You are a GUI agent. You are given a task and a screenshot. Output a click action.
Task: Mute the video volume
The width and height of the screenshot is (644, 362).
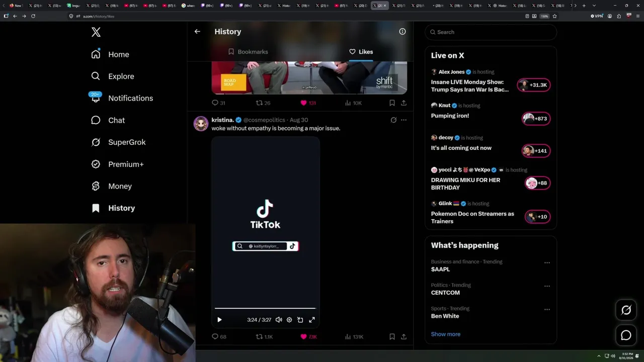coord(279,320)
